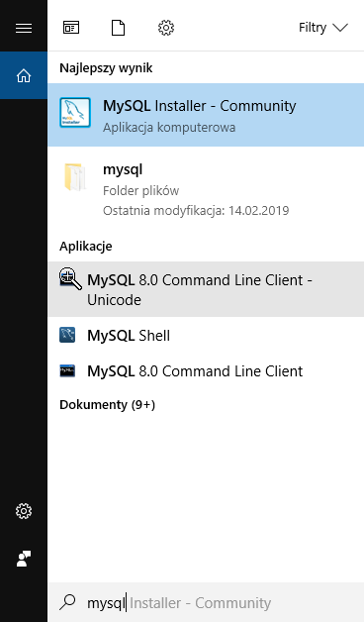Show more results under Dokumenty (9+)
364x622 pixels.
tap(107, 405)
